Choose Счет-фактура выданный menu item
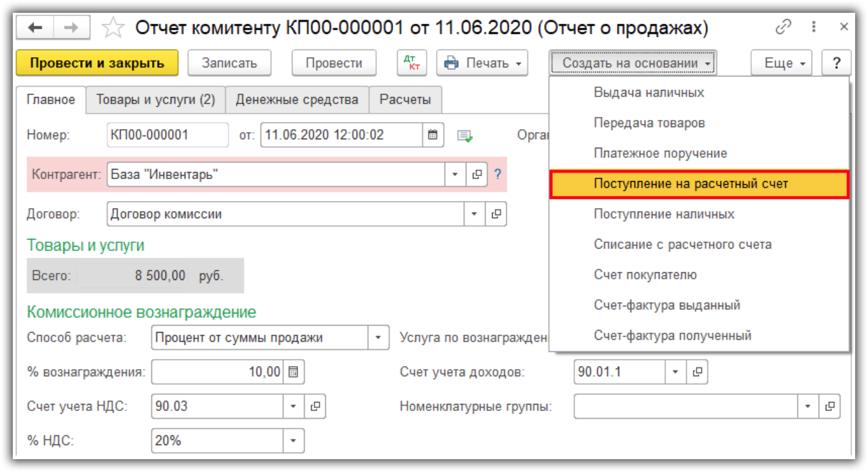Viewport: 868px width, 472px height. [x=667, y=305]
